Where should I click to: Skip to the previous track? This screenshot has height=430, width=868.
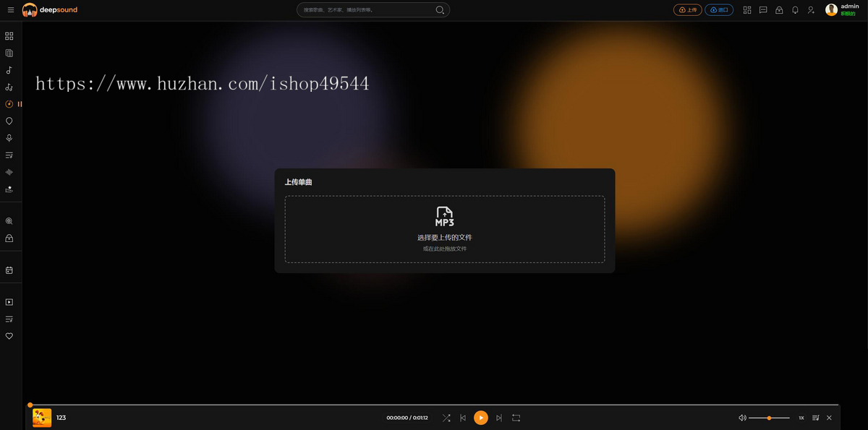point(463,418)
